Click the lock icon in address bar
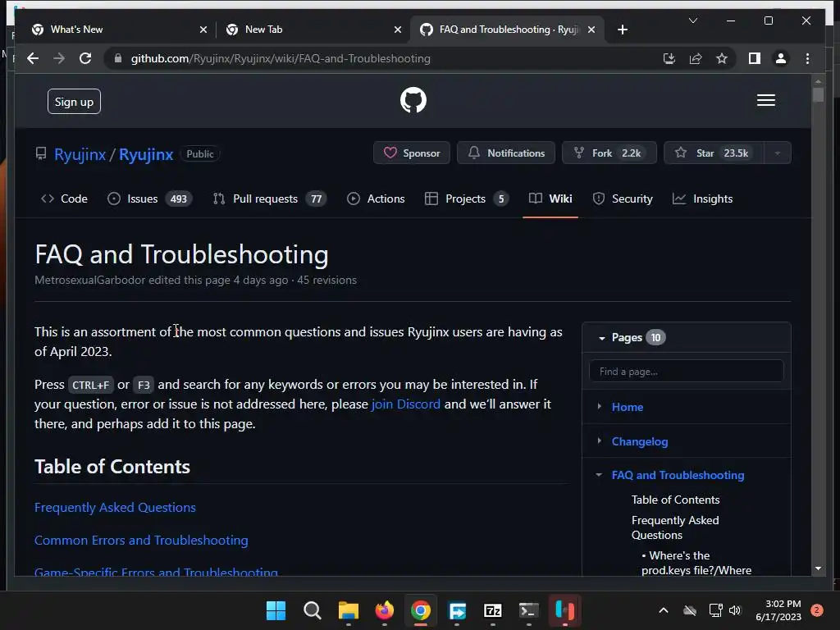 [118, 58]
